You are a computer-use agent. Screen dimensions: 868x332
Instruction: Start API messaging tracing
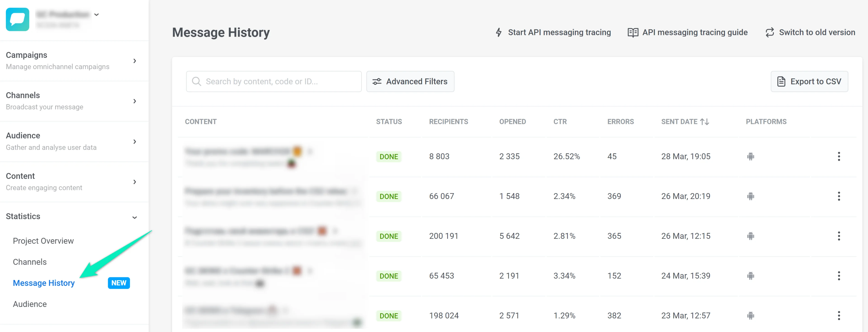pyautogui.click(x=553, y=32)
